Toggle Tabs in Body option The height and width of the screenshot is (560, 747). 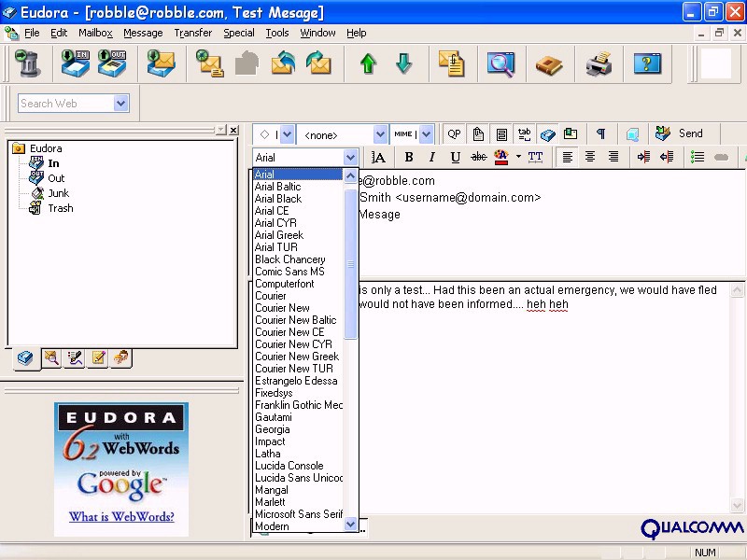click(524, 134)
